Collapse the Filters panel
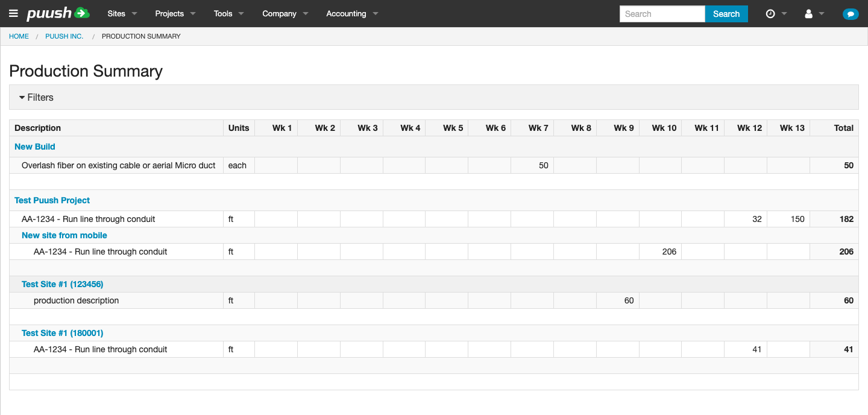 (38, 97)
